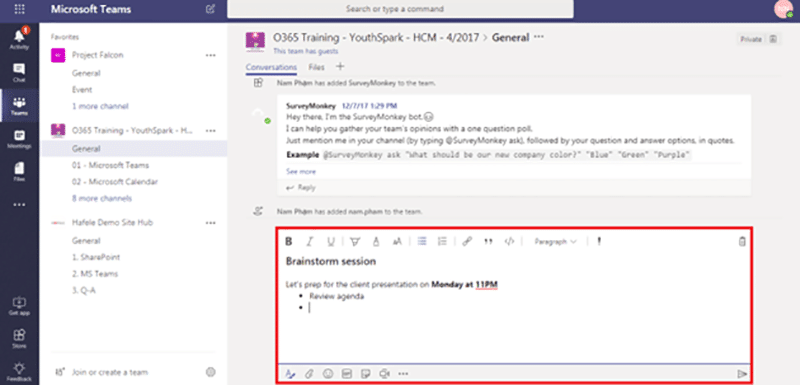Discard draft with trash icon
Image resolution: width=800 pixels, height=385 pixels.
click(742, 242)
